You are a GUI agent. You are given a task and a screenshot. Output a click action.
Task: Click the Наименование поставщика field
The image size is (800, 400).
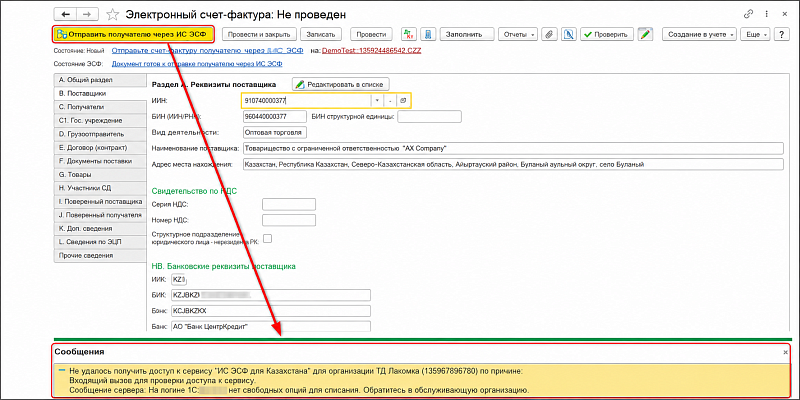point(513,148)
